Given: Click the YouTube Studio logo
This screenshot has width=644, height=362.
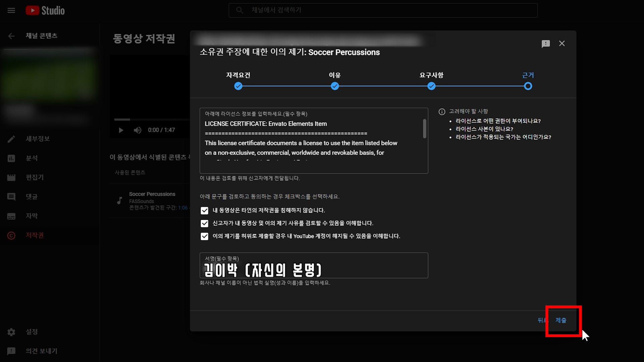Looking at the screenshot, I should click(x=45, y=10).
